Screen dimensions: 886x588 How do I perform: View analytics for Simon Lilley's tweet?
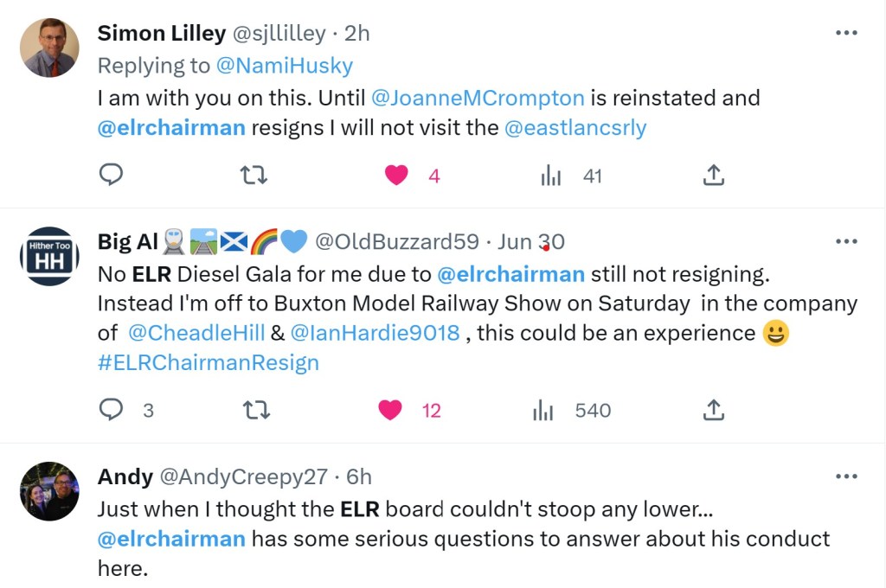pos(551,176)
